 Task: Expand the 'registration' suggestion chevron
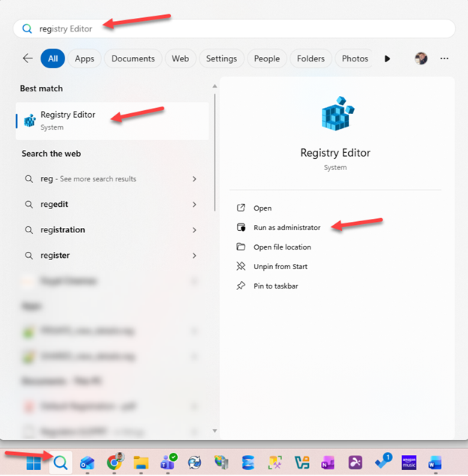(x=194, y=230)
